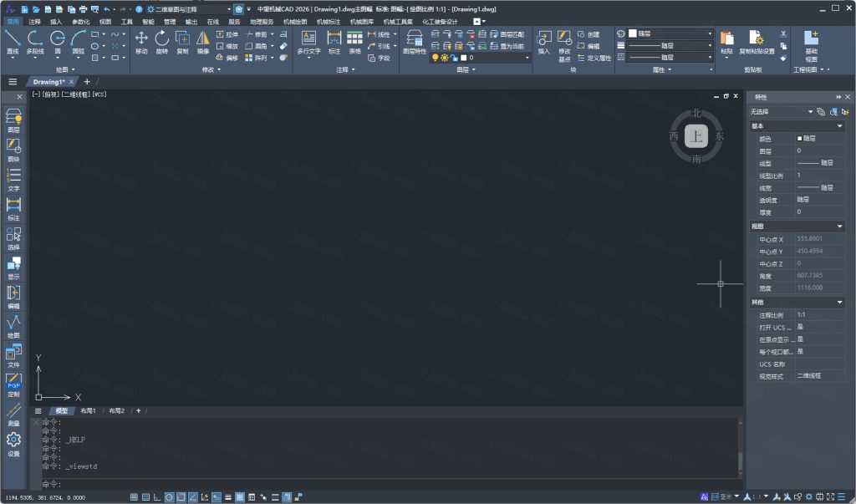Open 图层特性 (Layer Properties) manager
Viewport: 856px width, 504px height.
coord(414,40)
